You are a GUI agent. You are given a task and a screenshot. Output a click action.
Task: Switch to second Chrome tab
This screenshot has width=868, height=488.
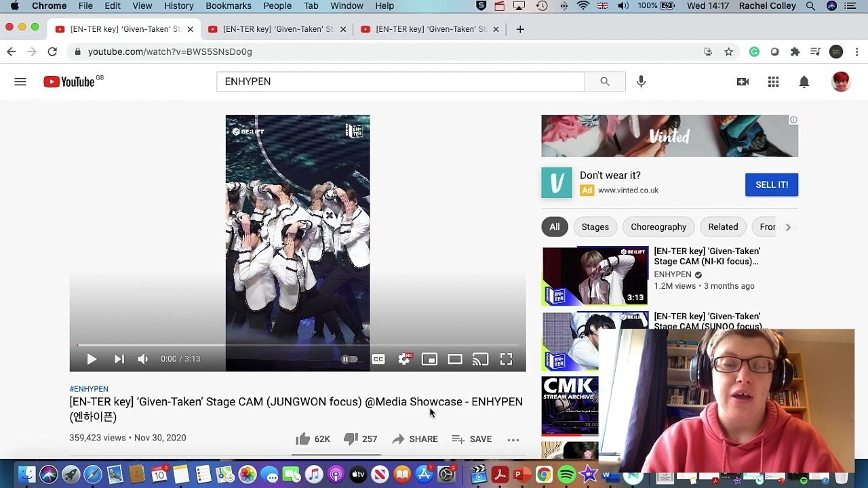pos(278,29)
